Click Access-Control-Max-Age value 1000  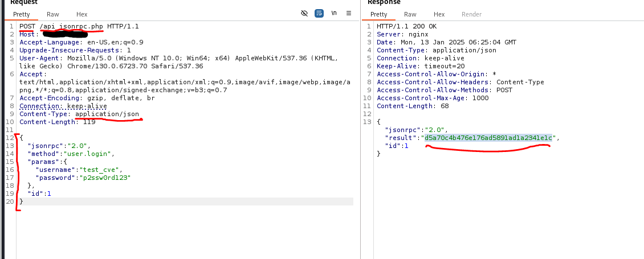tap(480, 98)
